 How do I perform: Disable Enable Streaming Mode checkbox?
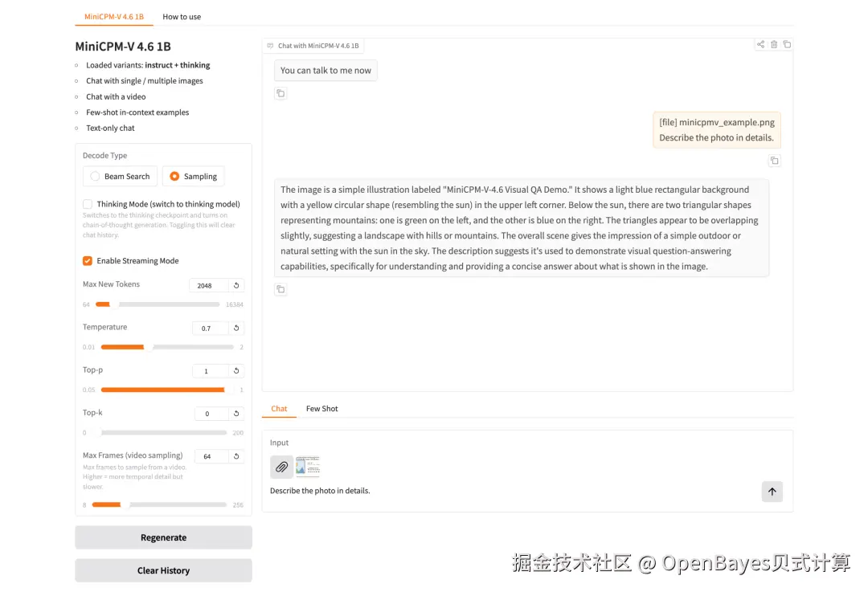click(88, 260)
